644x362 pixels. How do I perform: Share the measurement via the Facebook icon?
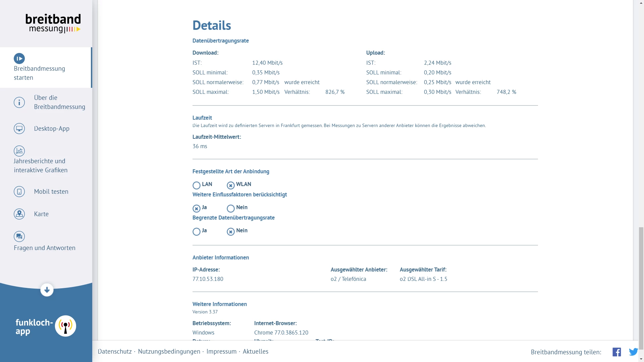pyautogui.click(x=616, y=352)
